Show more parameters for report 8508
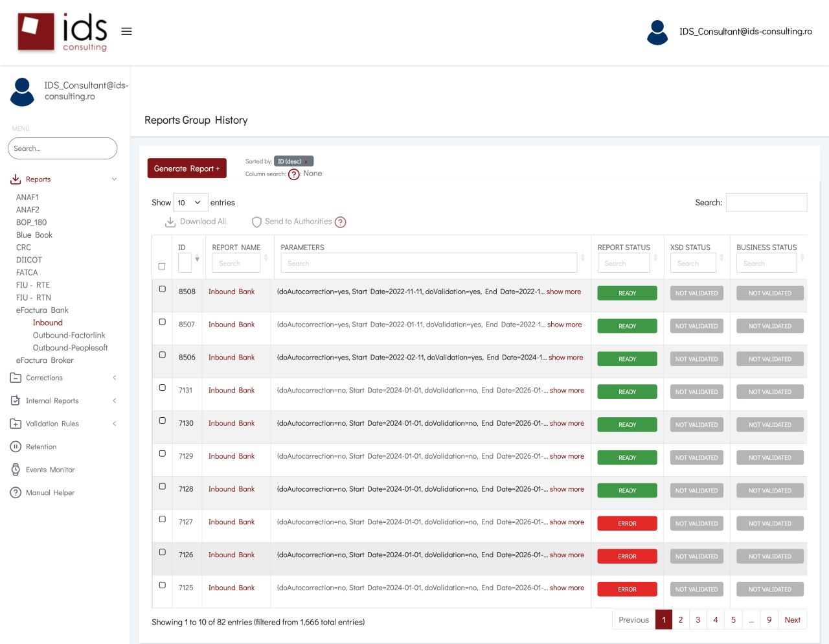 pos(563,292)
